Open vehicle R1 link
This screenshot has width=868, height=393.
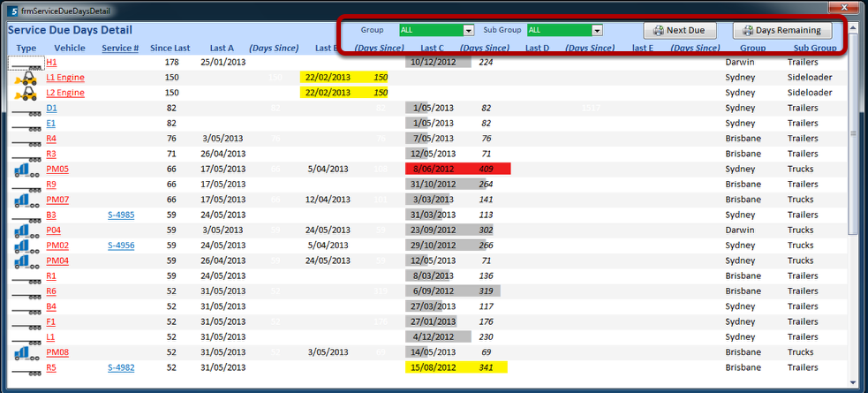(51, 276)
